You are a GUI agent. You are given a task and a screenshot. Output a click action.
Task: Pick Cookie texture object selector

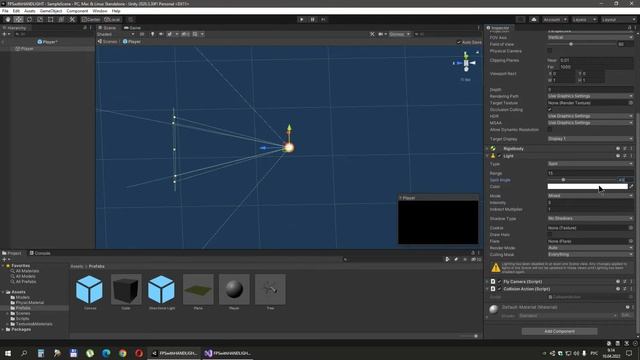(631, 228)
